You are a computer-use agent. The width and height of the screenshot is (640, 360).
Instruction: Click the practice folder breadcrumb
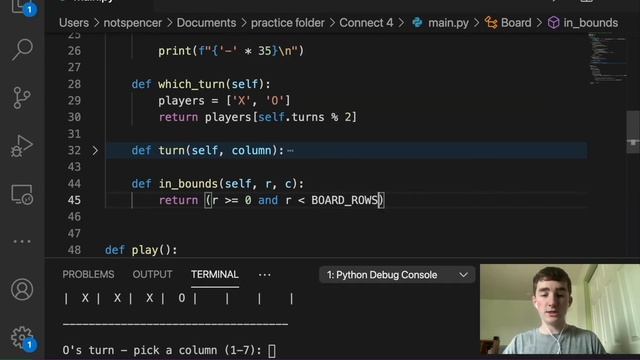click(288, 23)
